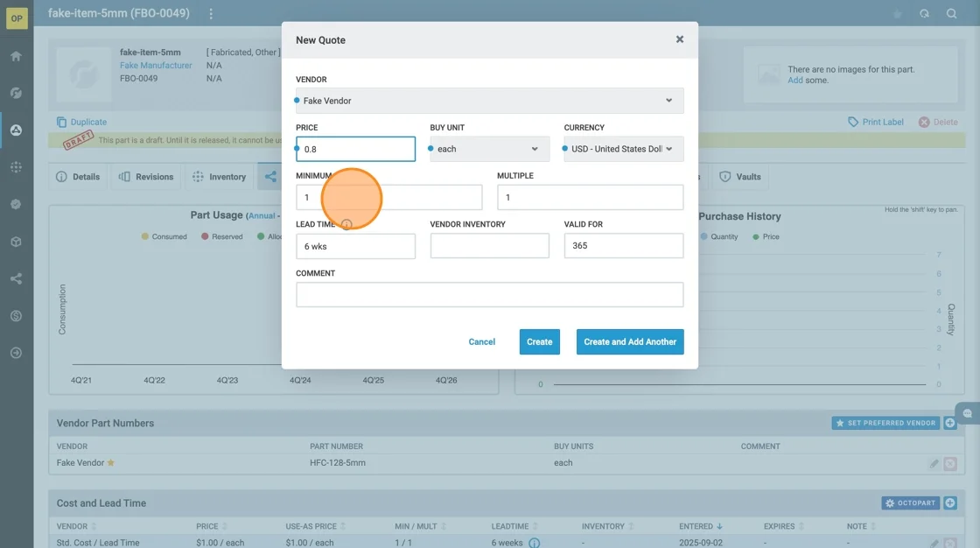The height and width of the screenshot is (548, 980).
Task: Open the chat bubble widget icon
Action: pyautogui.click(x=967, y=413)
